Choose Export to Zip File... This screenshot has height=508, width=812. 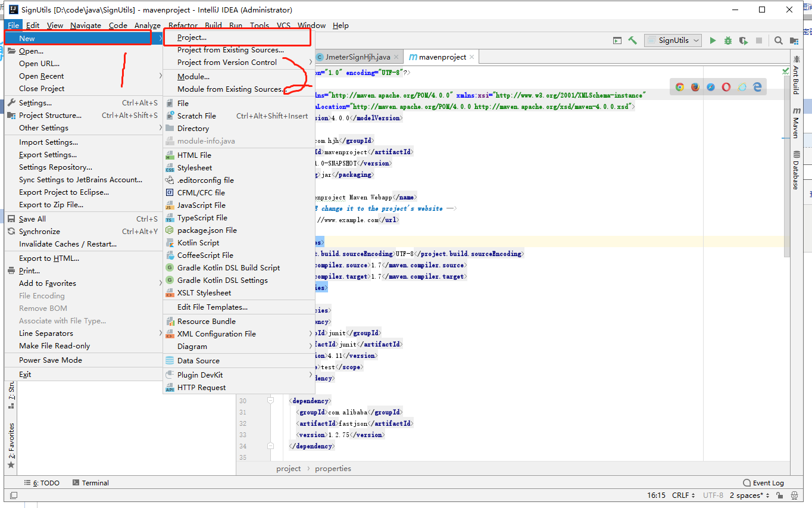point(83,205)
